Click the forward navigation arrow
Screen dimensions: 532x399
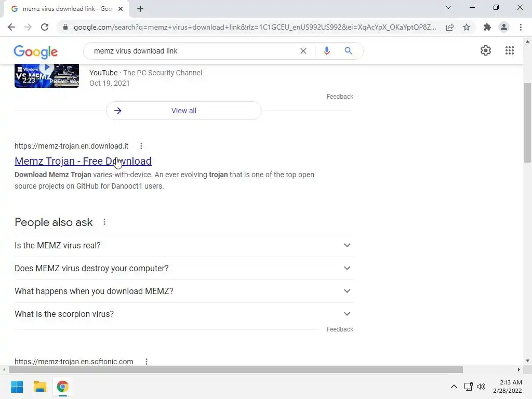pyautogui.click(x=28, y=27)
